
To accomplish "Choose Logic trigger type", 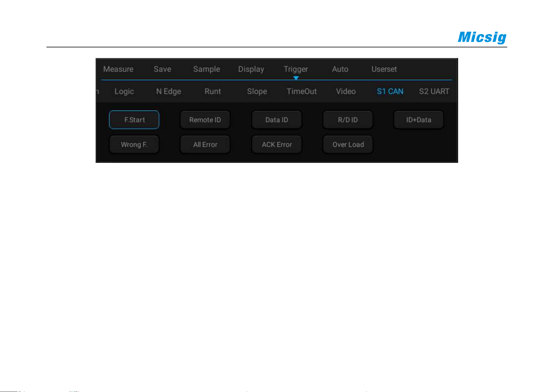I will [124, 91].
